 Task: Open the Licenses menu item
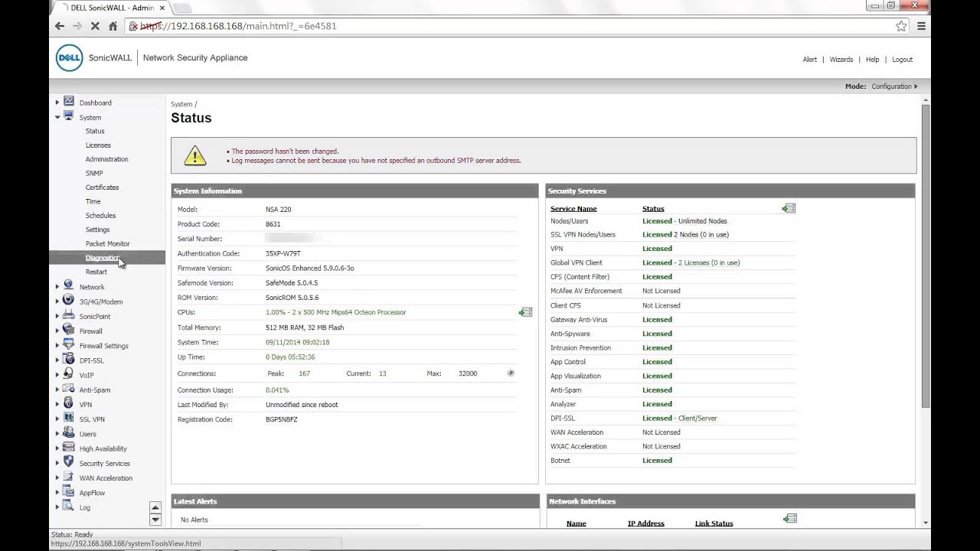[x=98, y=145]
